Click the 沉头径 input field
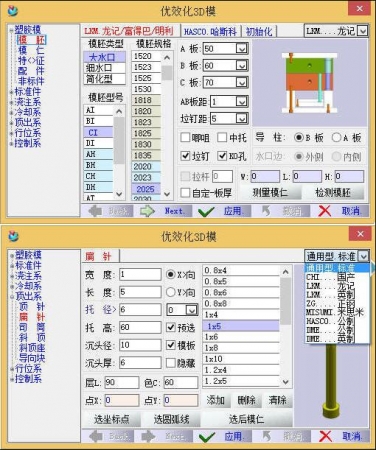This screenshot has height=450, width=376. click(x=140, y=345)
